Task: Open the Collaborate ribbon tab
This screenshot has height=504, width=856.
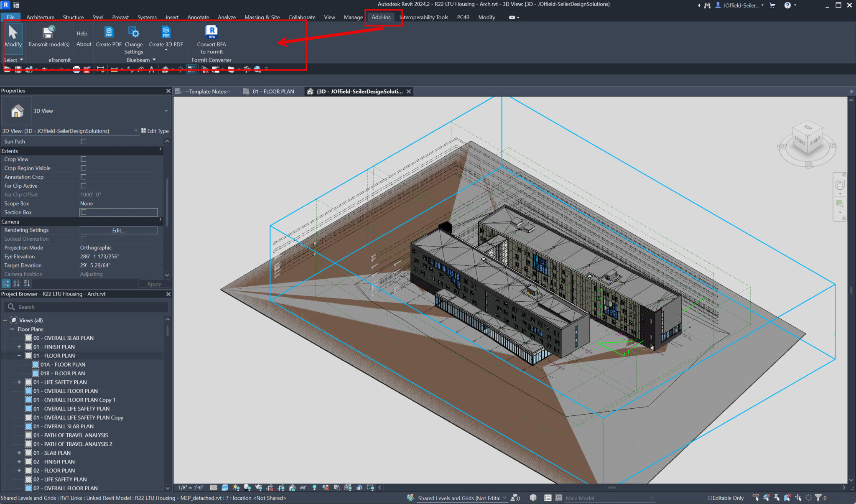Action: [x=302, y=17]
